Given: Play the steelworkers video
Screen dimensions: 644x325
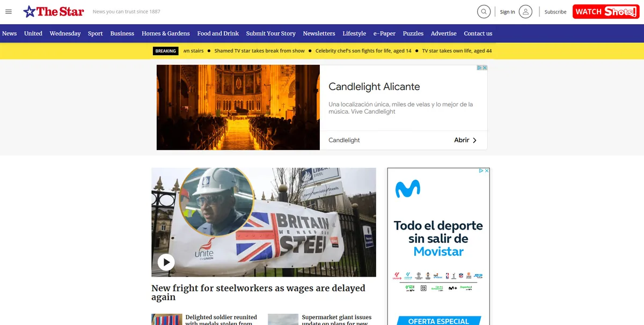Looking at the screenshot, I should click(166, 262).
